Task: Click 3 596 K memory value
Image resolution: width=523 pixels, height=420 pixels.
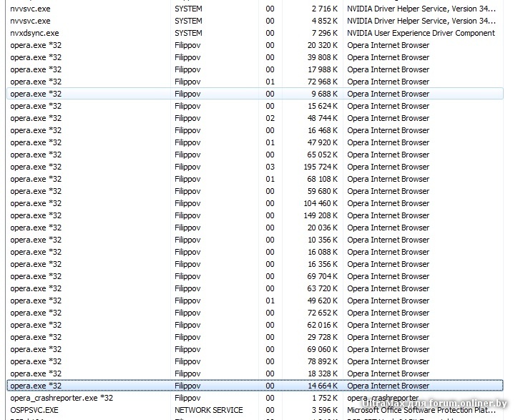Action: 325,410
